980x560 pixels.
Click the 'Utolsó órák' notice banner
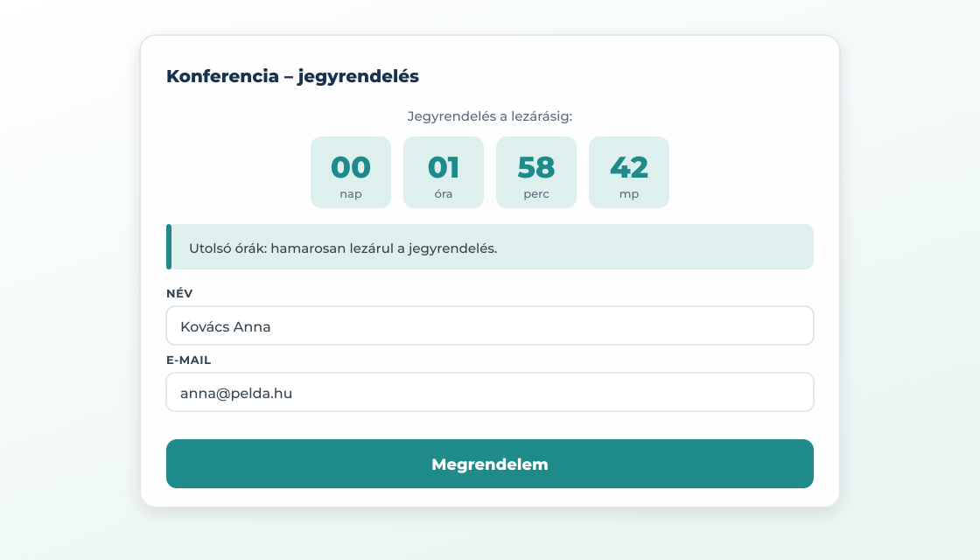coord(489,247)
